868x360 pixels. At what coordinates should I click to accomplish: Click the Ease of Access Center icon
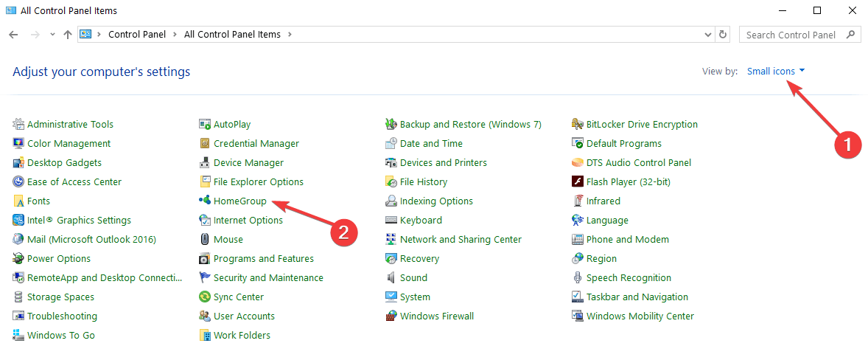18,181
